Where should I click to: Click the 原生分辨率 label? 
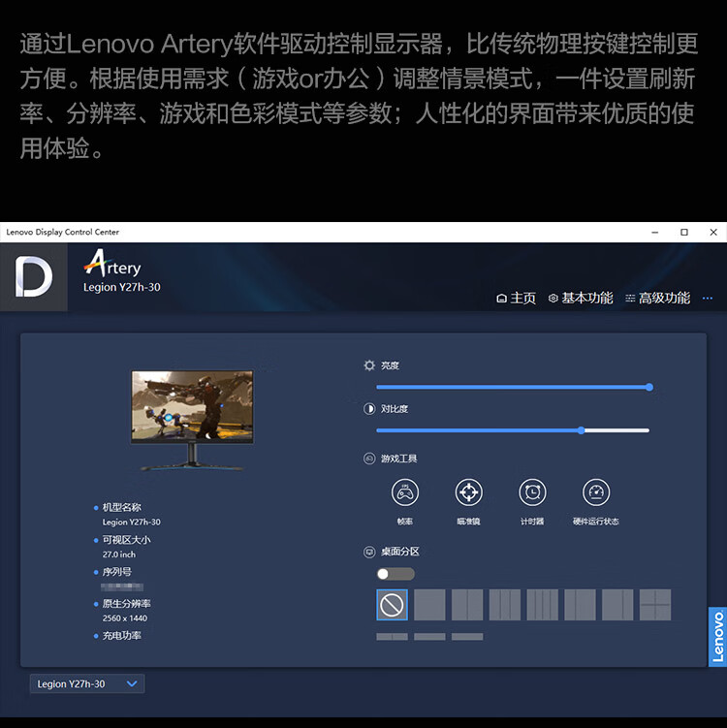[126, 604]
